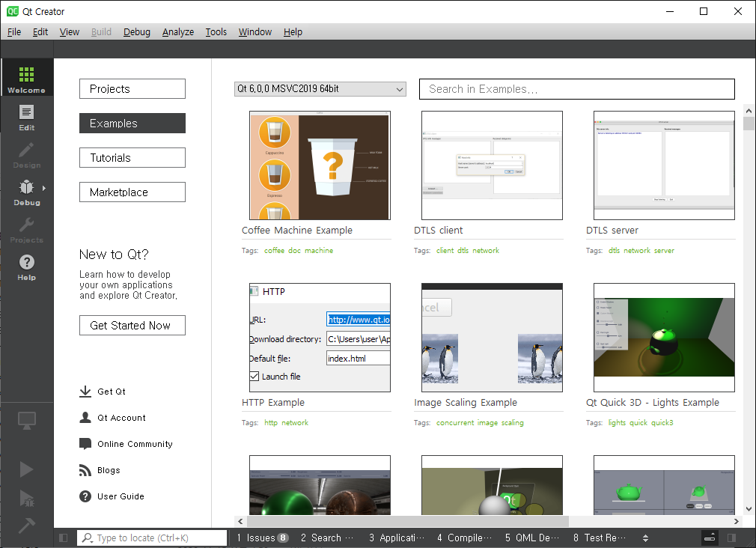The height and width of the screenshot is (548, 756).
Task: Open the Edit menu
Action: (x=40, y=32)
